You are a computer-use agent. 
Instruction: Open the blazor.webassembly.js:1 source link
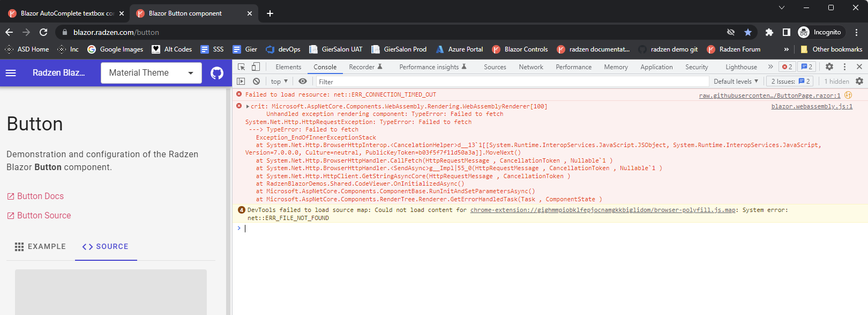[811, 106]
